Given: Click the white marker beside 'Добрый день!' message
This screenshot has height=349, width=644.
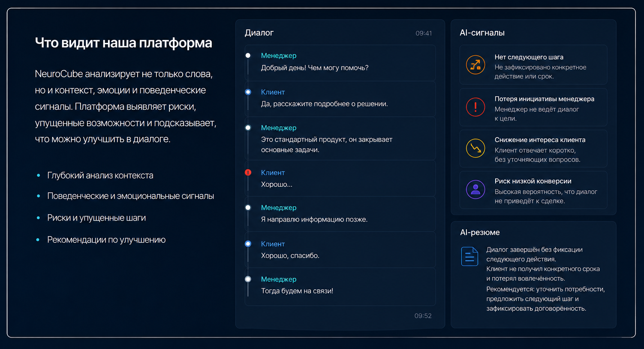Looking at the screenshot, I should 248,55.
